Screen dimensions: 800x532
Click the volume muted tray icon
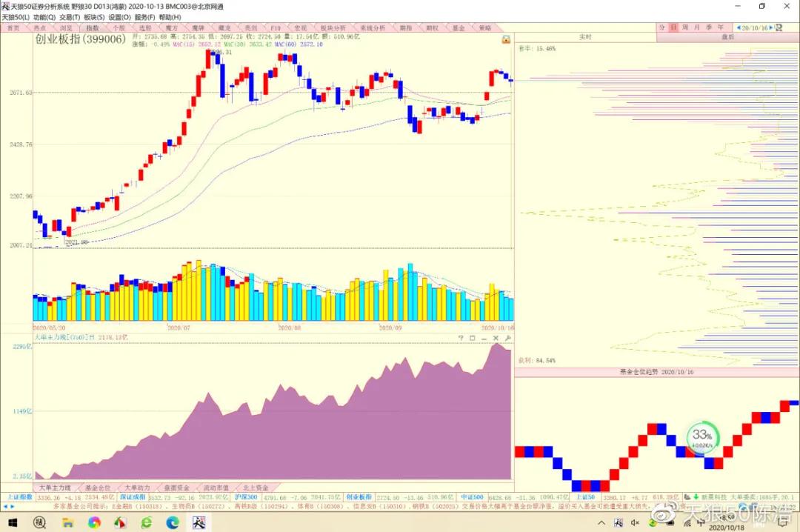coord(636,522)
